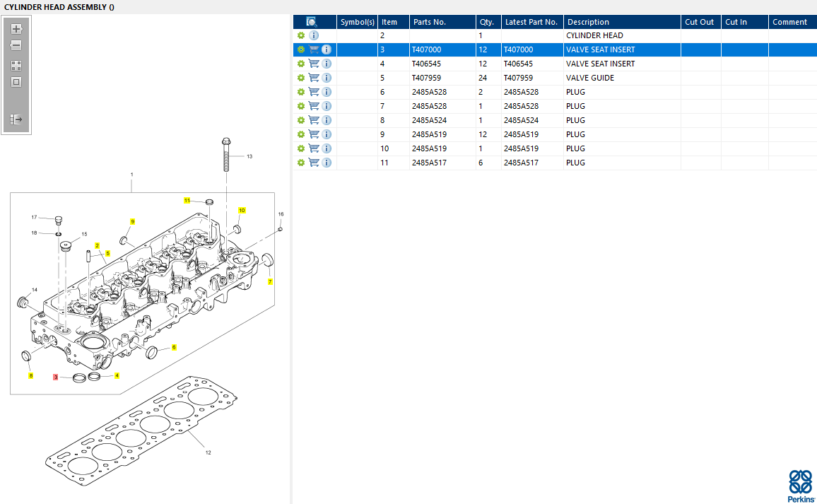Open info for item 11 plug 2485A517
Screen dimensions: 817x504
pos(327,162)
